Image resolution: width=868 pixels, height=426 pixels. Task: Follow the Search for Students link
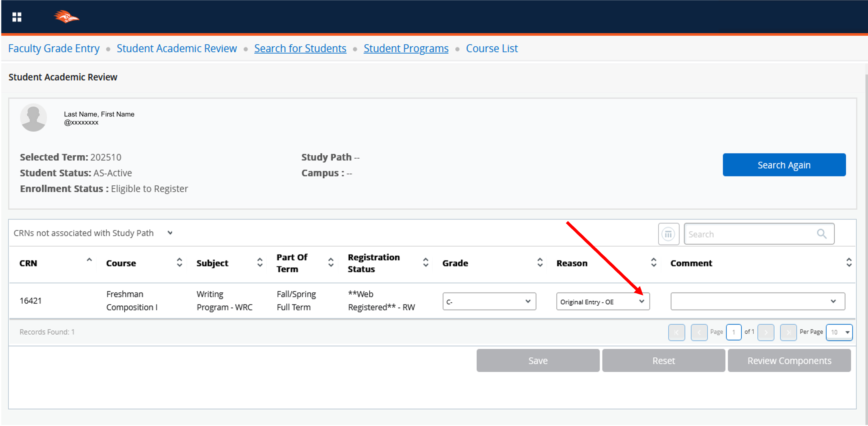(300, 48)
